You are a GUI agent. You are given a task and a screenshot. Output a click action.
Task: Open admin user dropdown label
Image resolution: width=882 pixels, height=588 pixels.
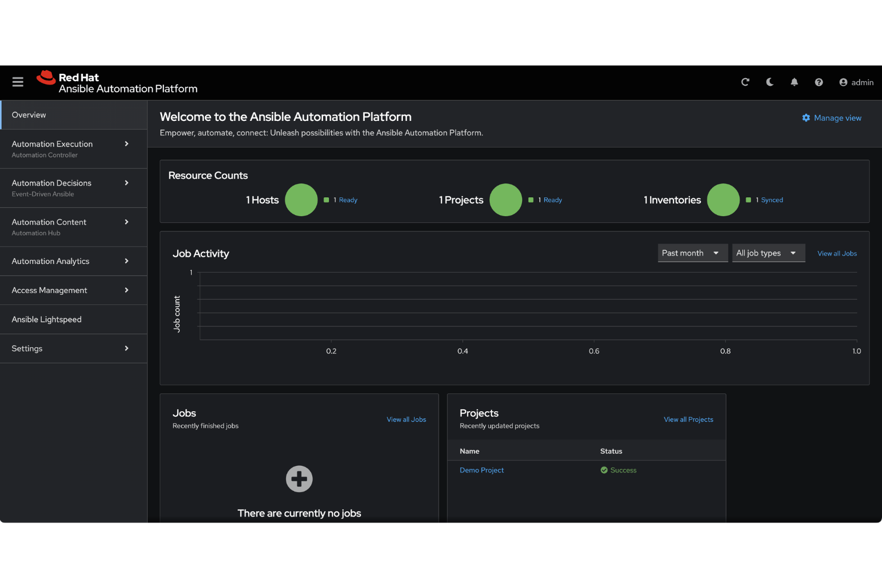coord(862,82)
